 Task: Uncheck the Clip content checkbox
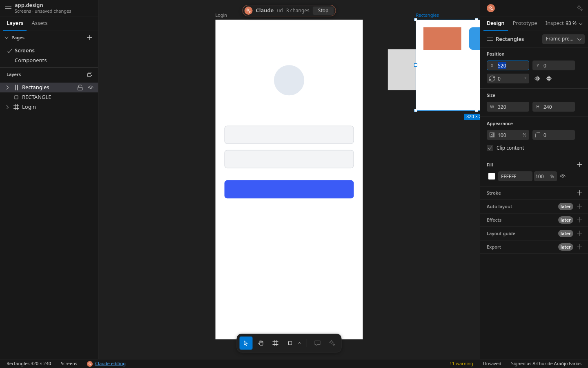click(490, 148)
